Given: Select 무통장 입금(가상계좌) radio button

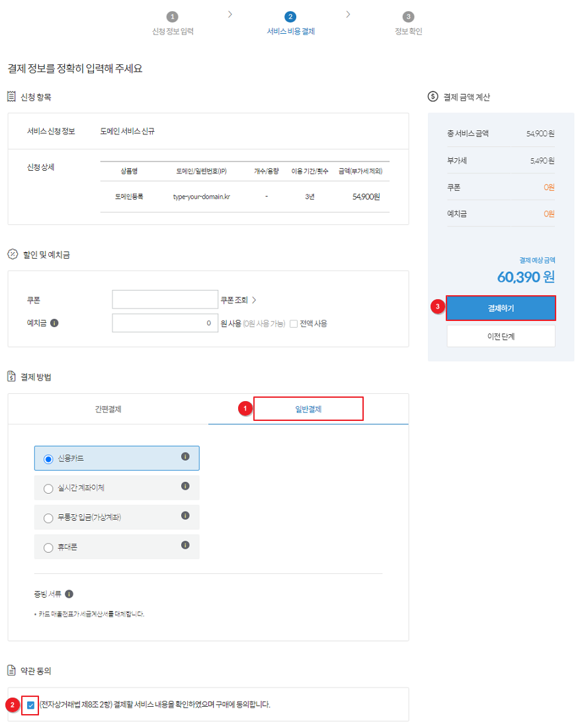Looking at the screenshot, I should tap(48, 518).
